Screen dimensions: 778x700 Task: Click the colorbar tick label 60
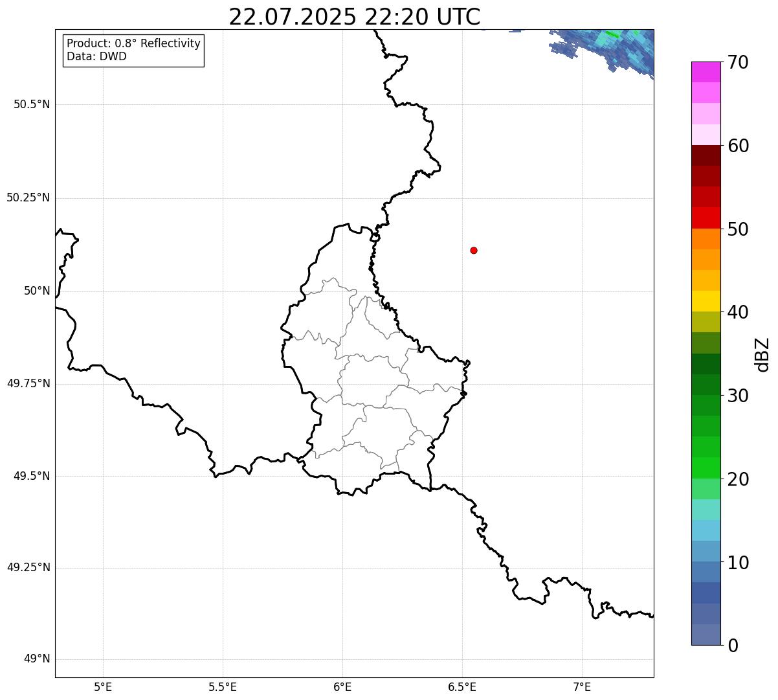[738, 146]
